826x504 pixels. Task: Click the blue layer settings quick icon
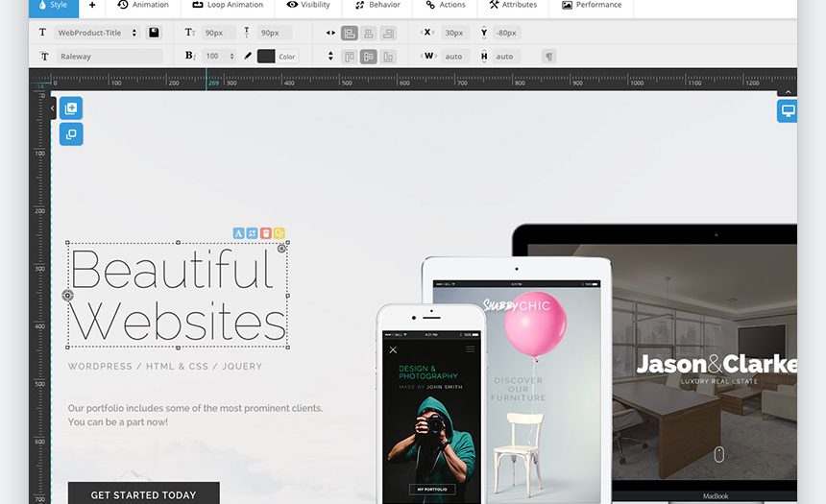(253, 233)
